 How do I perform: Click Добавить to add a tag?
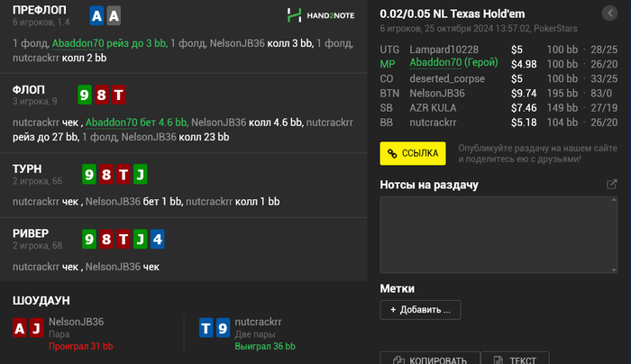[x=420, y=310]
